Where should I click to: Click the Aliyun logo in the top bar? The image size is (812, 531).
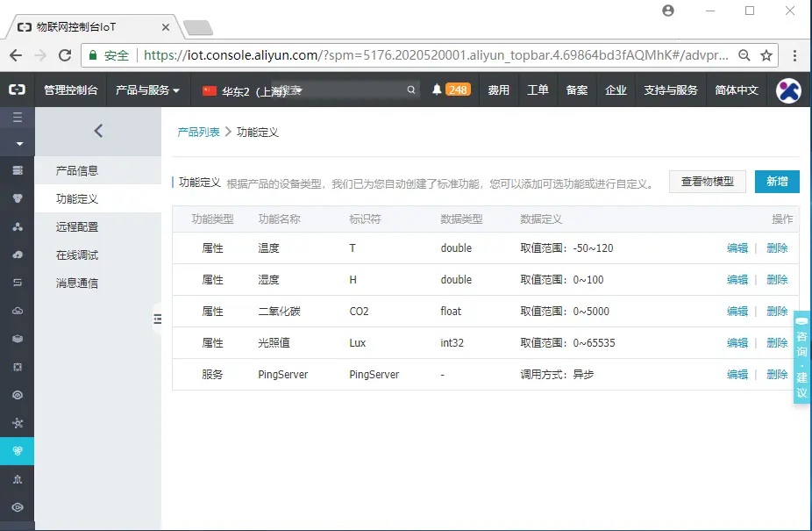coord(17,90)
